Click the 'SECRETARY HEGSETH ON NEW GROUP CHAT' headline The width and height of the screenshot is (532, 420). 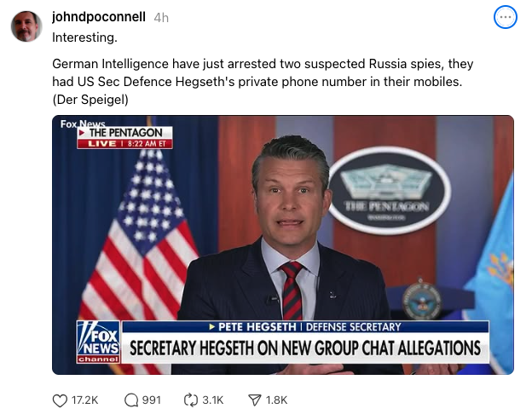click(x=305, y=348)
